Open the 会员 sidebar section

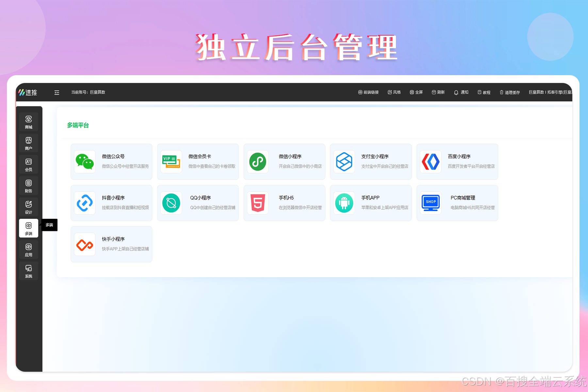pyautogui.click(x=29, y=164)
